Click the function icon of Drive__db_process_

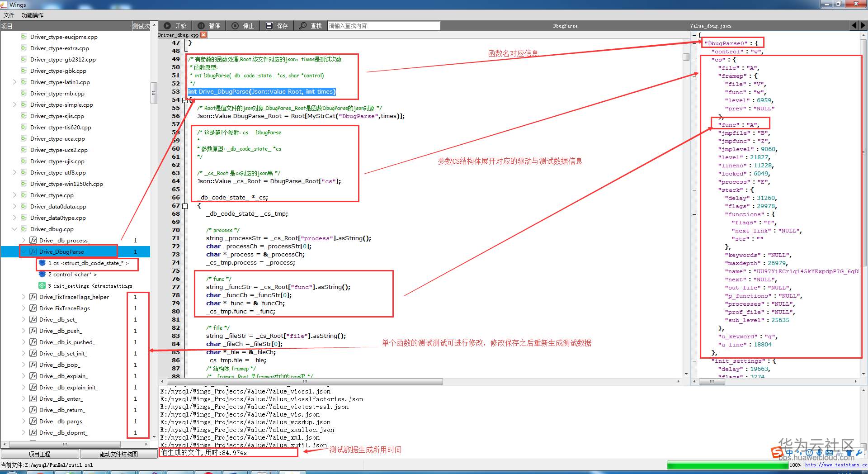click(33, 240)
